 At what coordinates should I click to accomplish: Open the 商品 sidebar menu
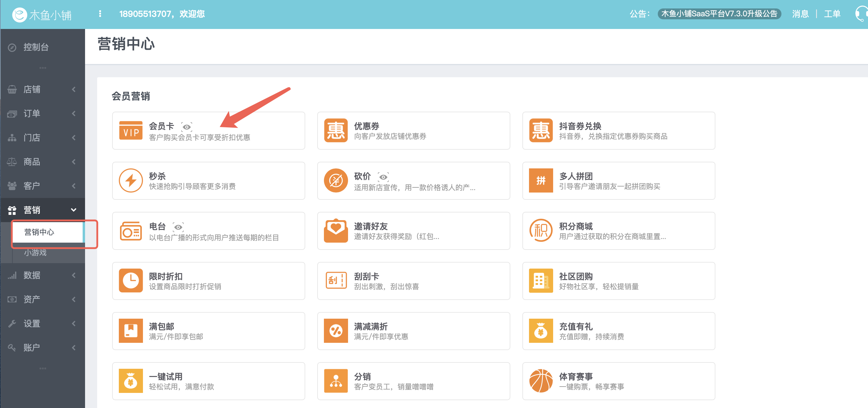click(x=43, y=162)
